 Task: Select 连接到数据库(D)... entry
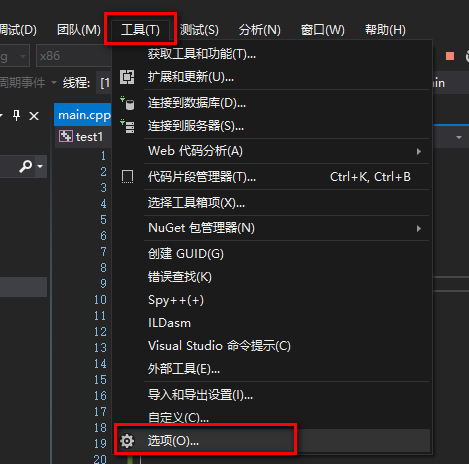(x=272, y=103)
